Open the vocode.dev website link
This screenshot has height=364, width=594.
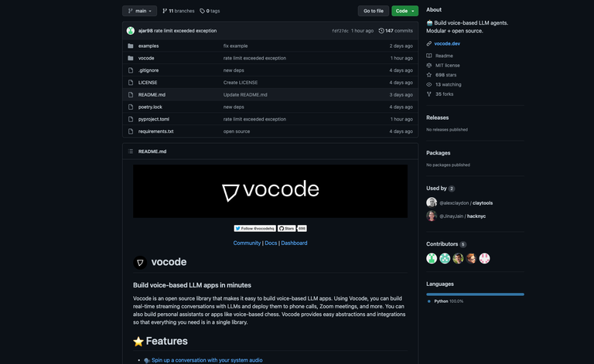point(447,43)
